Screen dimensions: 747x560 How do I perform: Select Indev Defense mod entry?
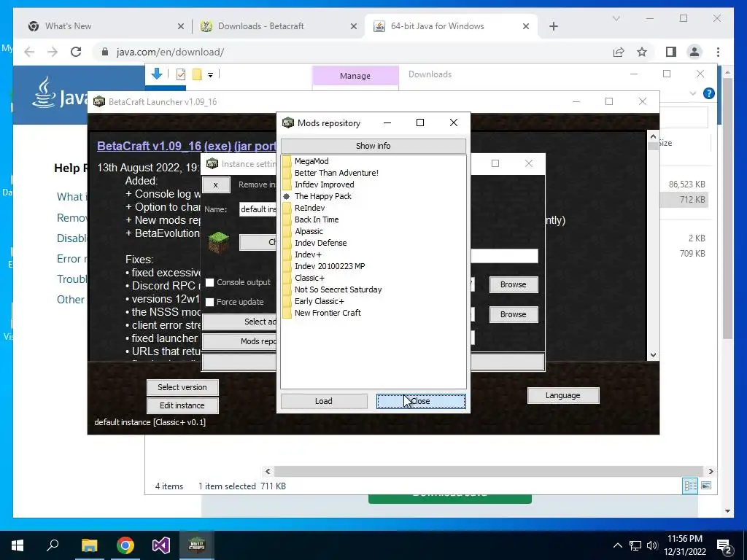pos(320,243)
